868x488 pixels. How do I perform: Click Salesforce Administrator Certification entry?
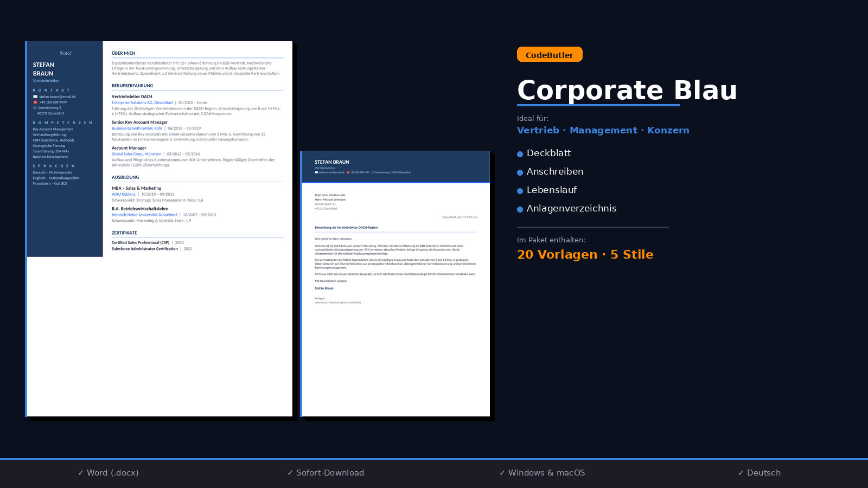[145, 249]
